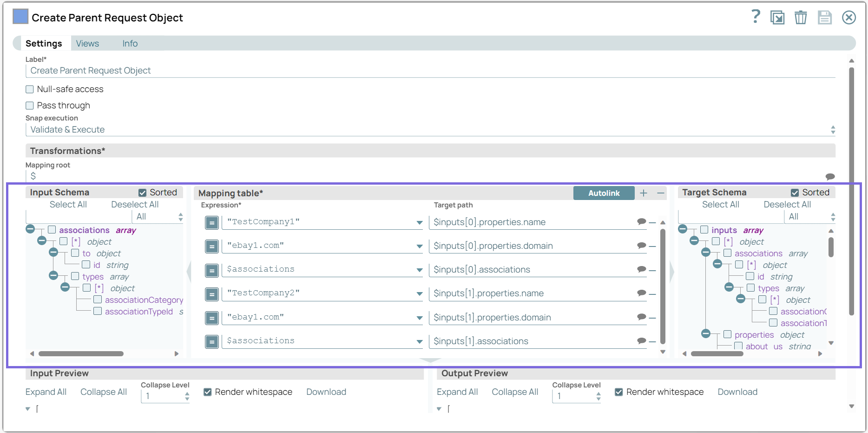
Task: Check inputs array in Target Schema
Action: 704,230
